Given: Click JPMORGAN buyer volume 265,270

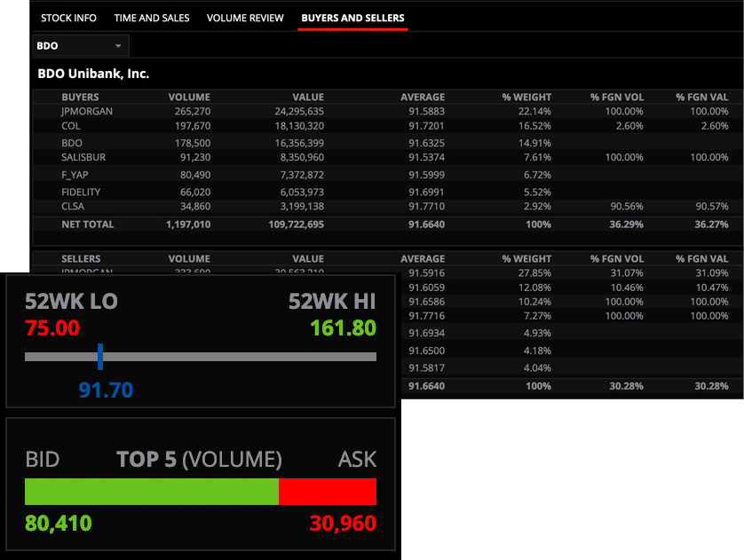Looking at the screenshot, I should pos(193,112).
